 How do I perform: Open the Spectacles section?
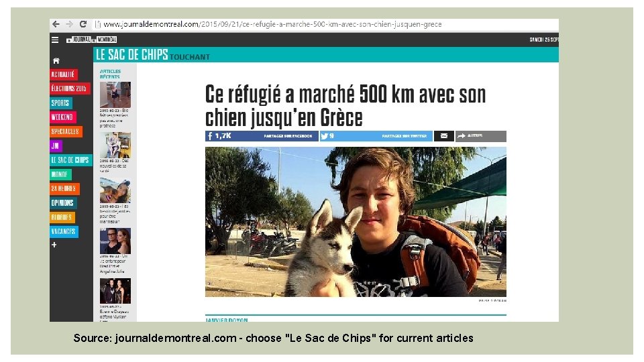(66, 131)
